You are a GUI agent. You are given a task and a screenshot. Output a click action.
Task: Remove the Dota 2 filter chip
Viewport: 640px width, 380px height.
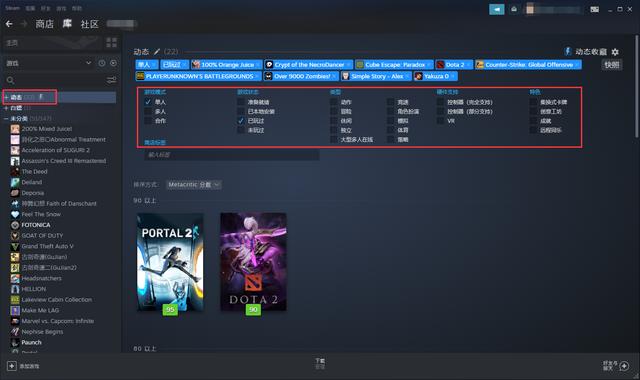[x=468, y=65]
